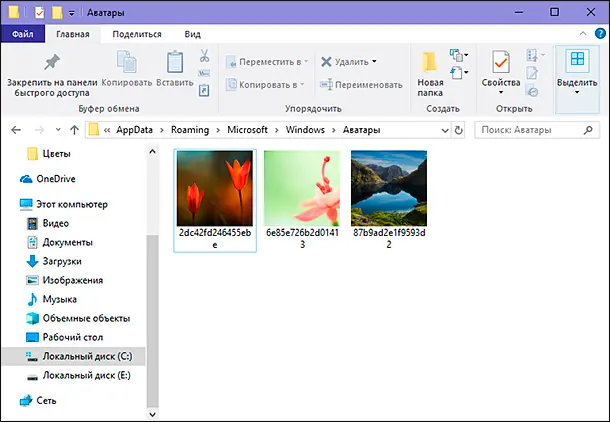Select the red tulips image thumbnail
Viewport: 610px width, 422px height.
click(x=214, y=188)
